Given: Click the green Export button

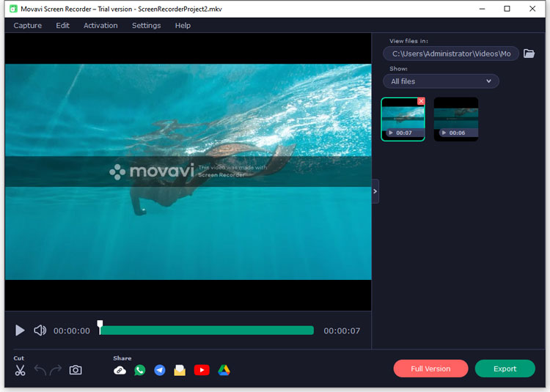Looking at the screenshot, I should [505, 369].
